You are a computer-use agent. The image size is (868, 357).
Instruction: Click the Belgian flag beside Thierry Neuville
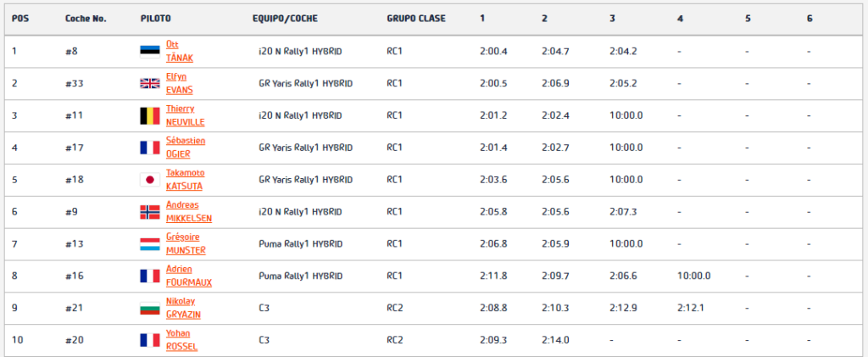149,115
